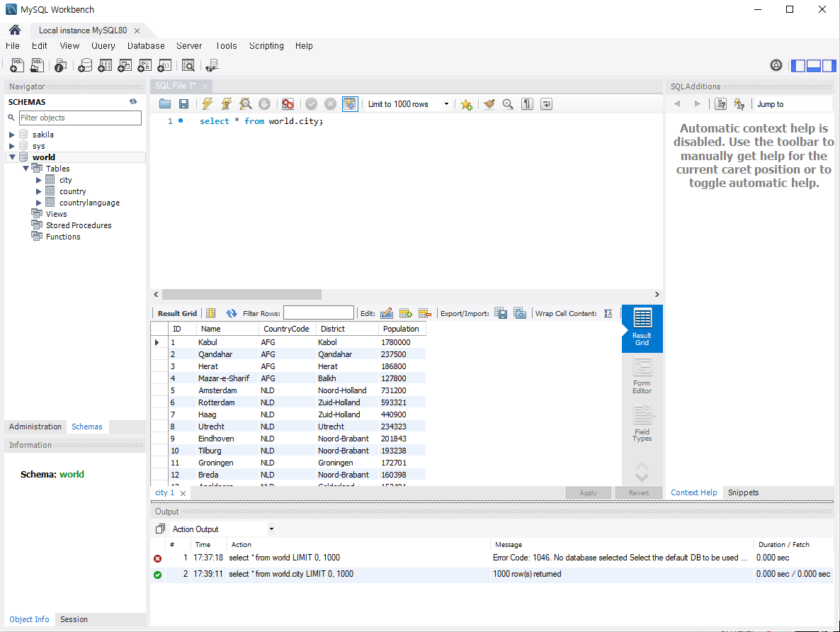Toggle the autocommit mode button

350,104
